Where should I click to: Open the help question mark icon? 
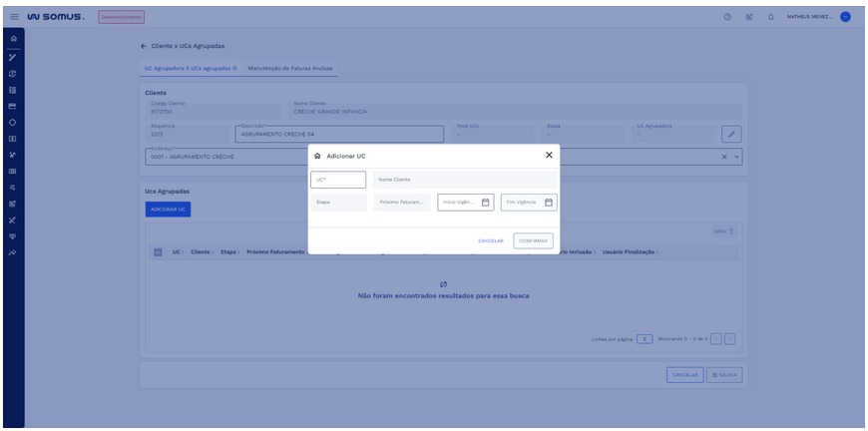click(x=727, y=17)
